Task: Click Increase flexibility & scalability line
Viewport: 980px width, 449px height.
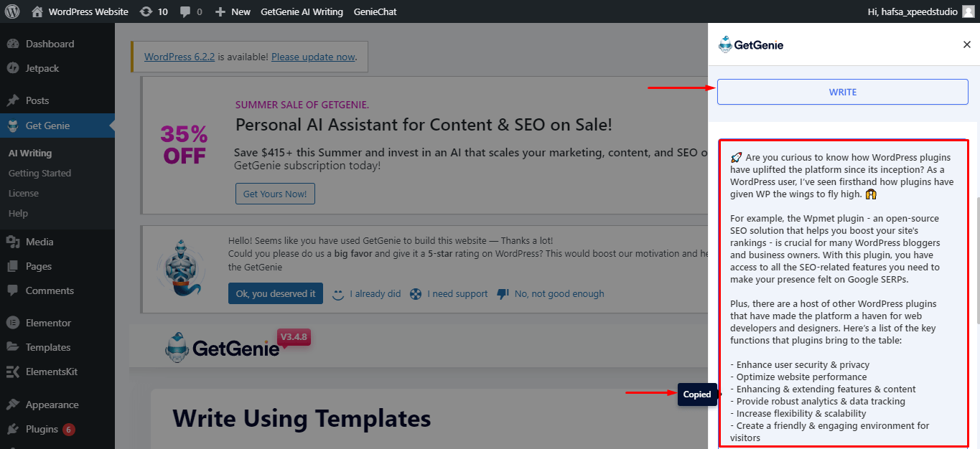Action: (798, 413)
